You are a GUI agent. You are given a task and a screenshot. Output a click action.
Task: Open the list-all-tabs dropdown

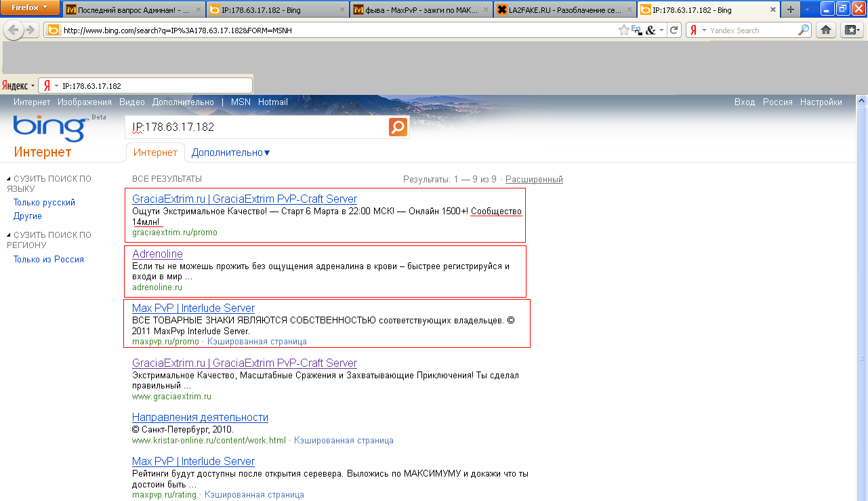[x=807, y=9]
